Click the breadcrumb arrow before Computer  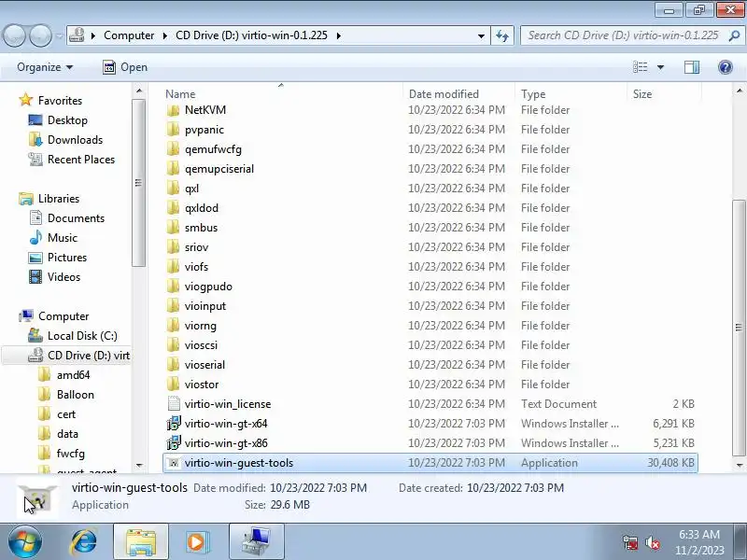pyautogui.click(x=92, y=35)
